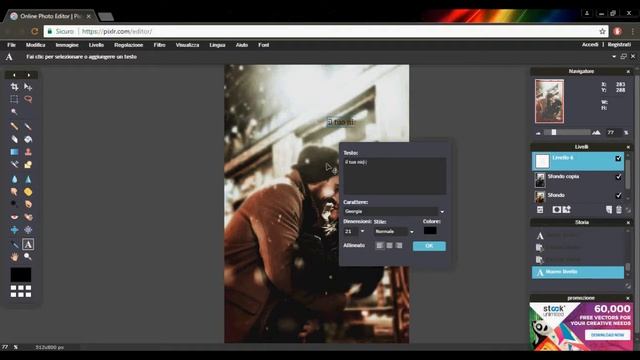Open the Lingua menu

[218, 45]
